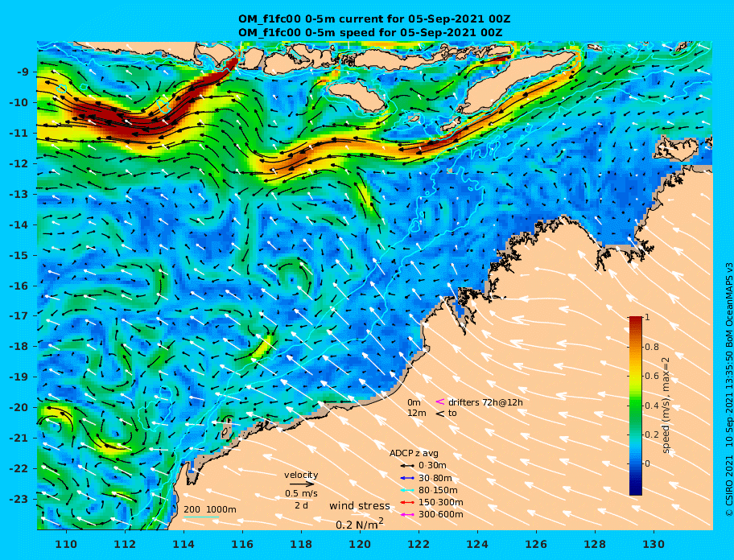Image resolution: width=734 pixels, height=560 pixels.
Task: Click the dark red top of the colorbar near 1
Action: click(636, 320)
